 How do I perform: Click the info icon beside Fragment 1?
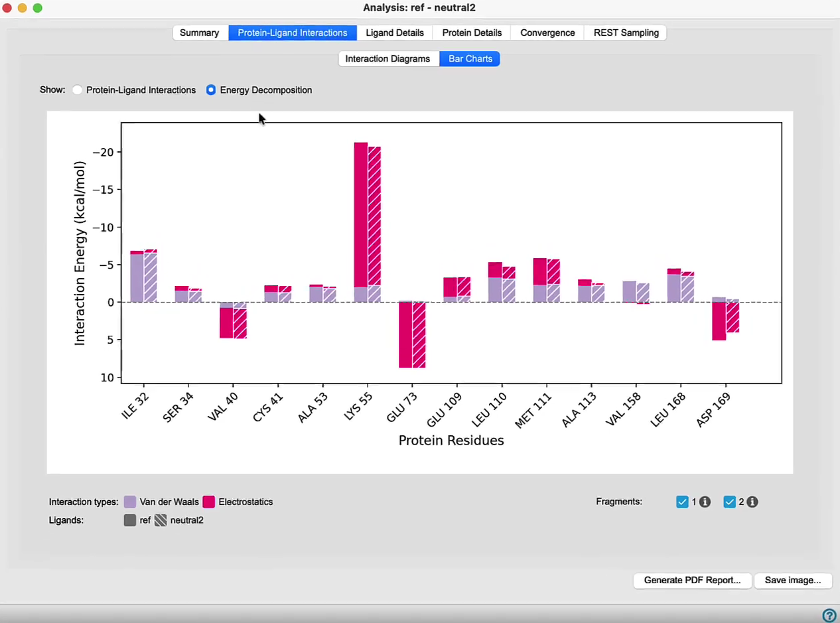coord(705,502)
